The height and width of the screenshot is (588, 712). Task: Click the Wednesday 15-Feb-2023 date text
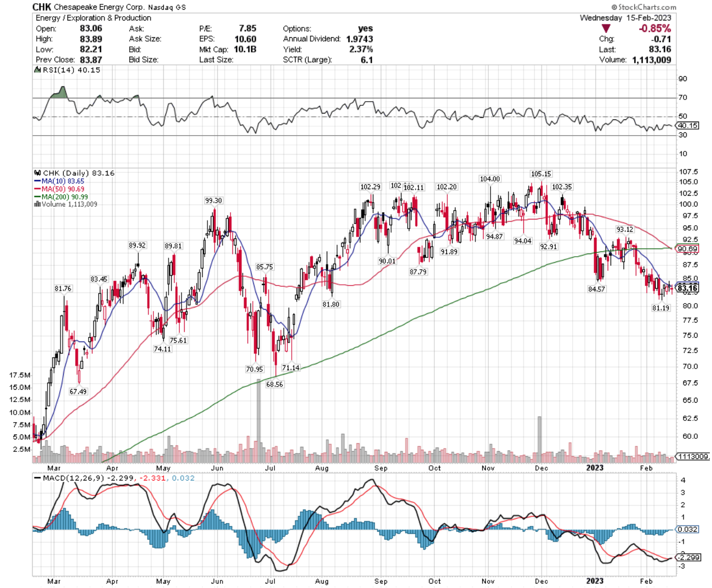pyautogui.click(x=626, y=18)
